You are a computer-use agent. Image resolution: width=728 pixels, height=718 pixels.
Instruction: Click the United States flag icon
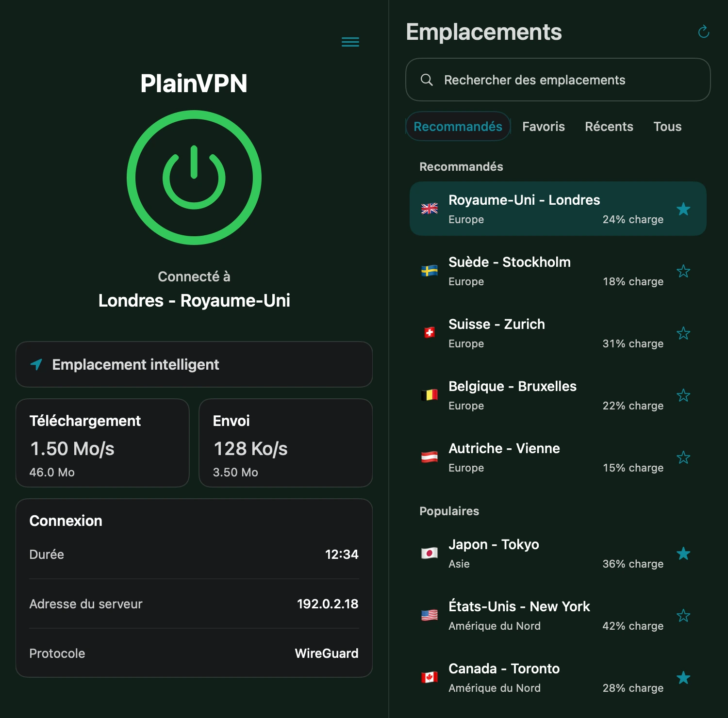[x=430, y=616]
